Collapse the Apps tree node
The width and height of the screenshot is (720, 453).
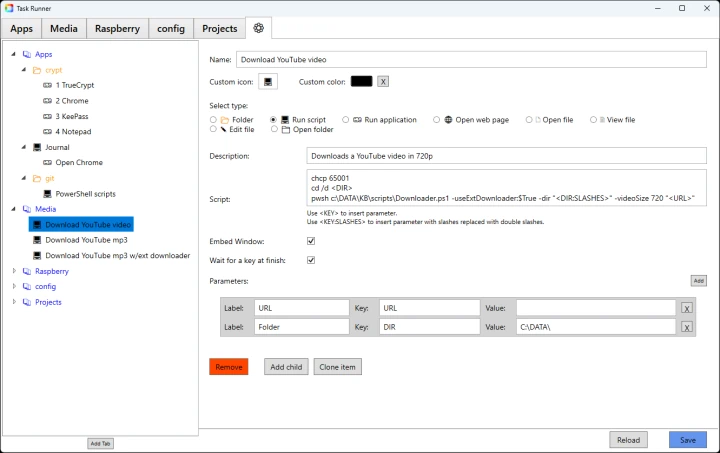(13, 54)
